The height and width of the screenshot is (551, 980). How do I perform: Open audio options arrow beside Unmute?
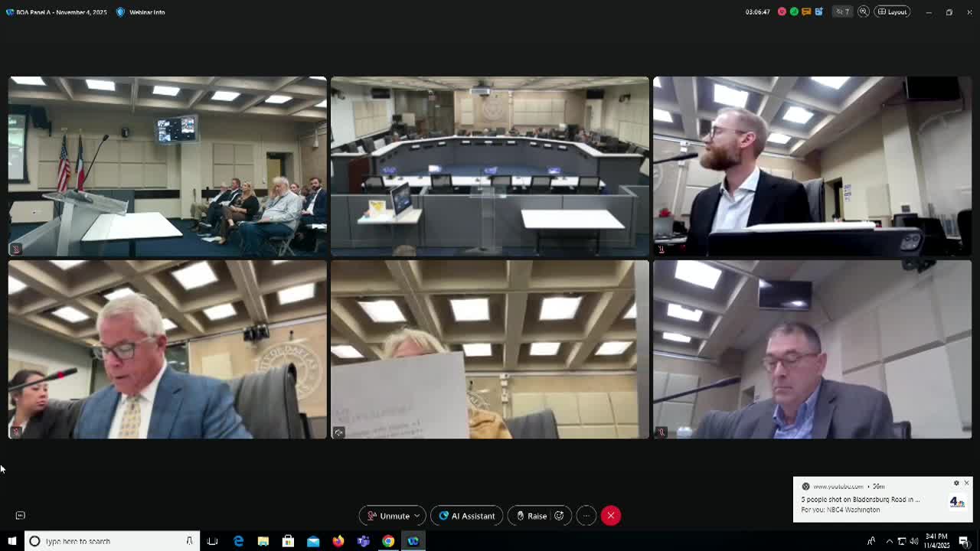pos(416,516)
